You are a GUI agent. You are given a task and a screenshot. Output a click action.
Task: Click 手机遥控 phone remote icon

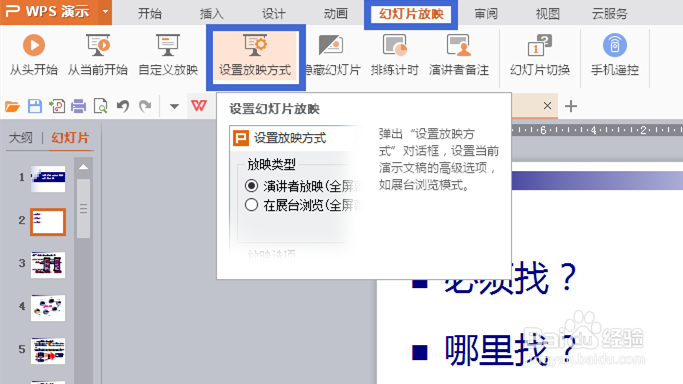click(x=615, y=45)
